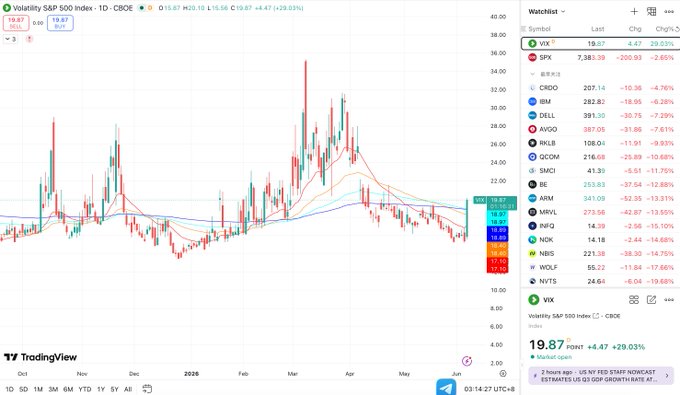Click the column settings icon beside Chg%
680x395 pixels.
coord(677,29)
